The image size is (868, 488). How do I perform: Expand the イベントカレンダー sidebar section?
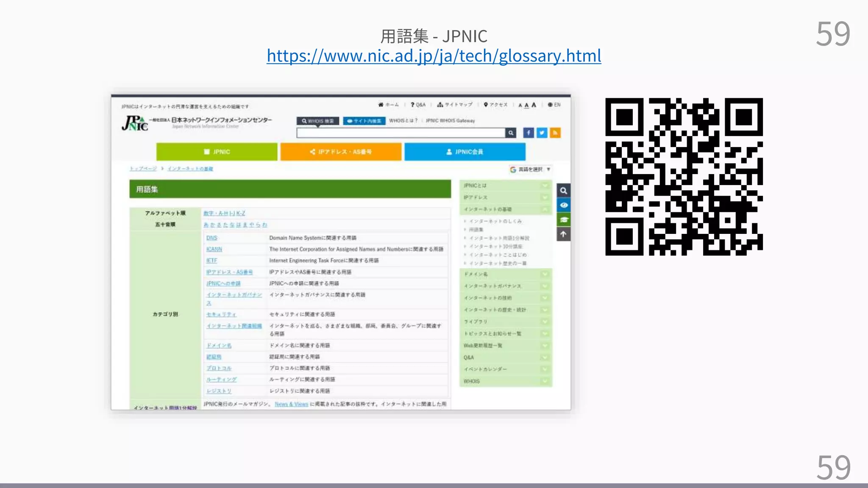click(x=506, y=369)
